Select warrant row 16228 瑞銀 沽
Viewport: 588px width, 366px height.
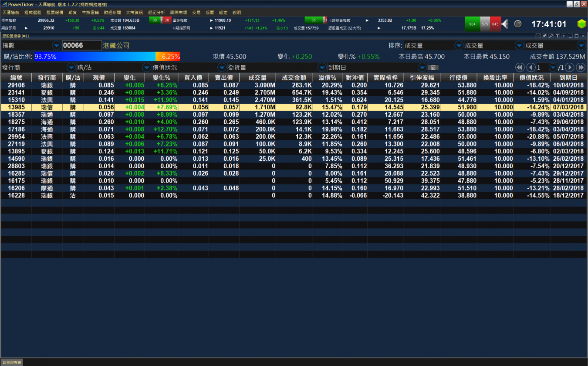pos(294,196)
